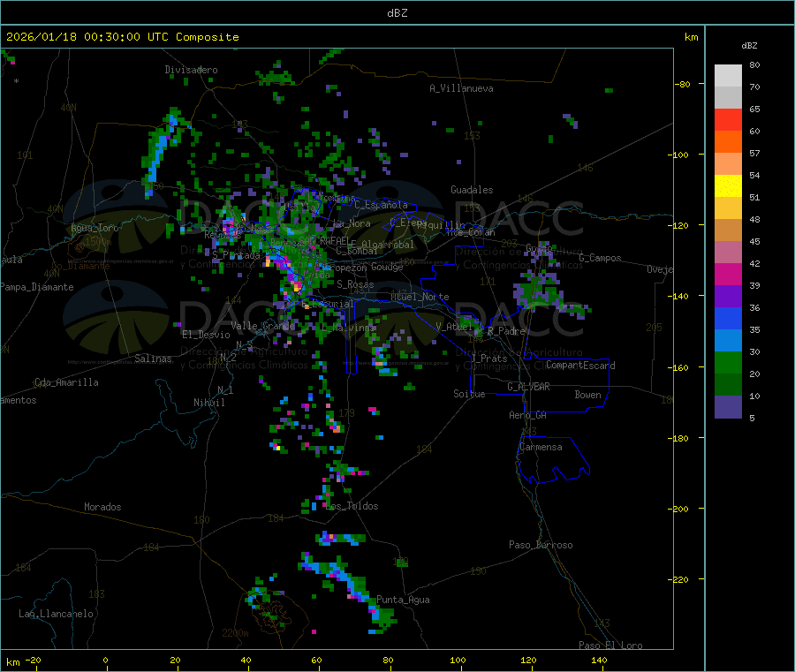Screen dimensions: 795x672
Task: Select the 'A_Villanueva' station label
Action: coord(461,88)
